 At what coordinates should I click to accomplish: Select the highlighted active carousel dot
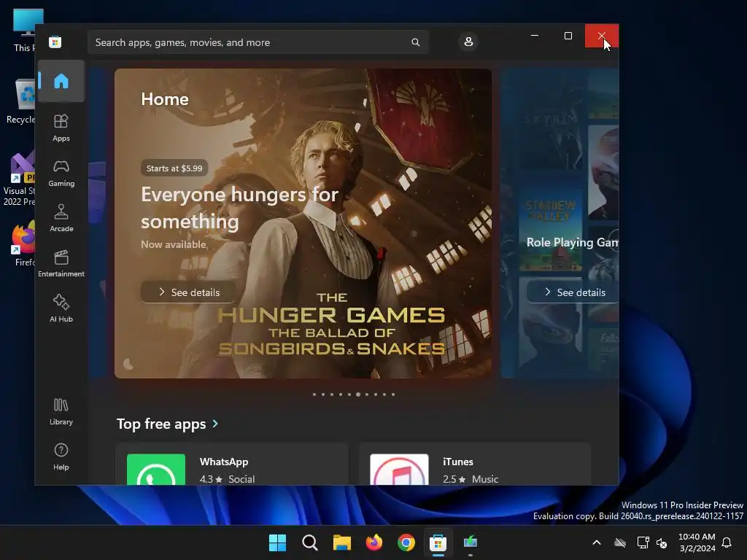358,394
